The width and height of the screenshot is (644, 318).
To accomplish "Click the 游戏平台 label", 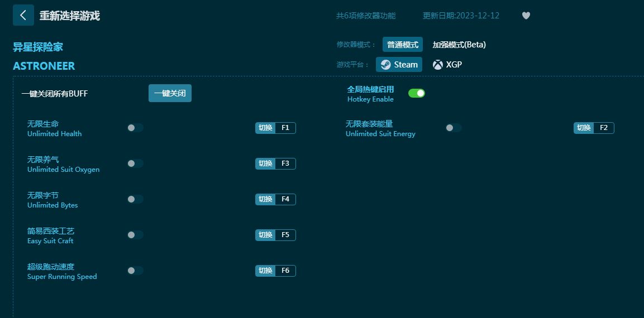I will pos(353,64).
